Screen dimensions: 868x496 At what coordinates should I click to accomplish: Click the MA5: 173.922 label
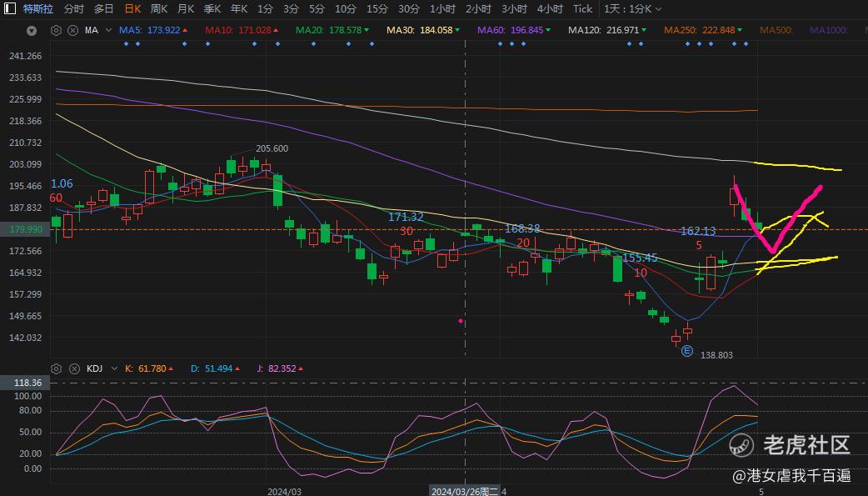[153, 31]
